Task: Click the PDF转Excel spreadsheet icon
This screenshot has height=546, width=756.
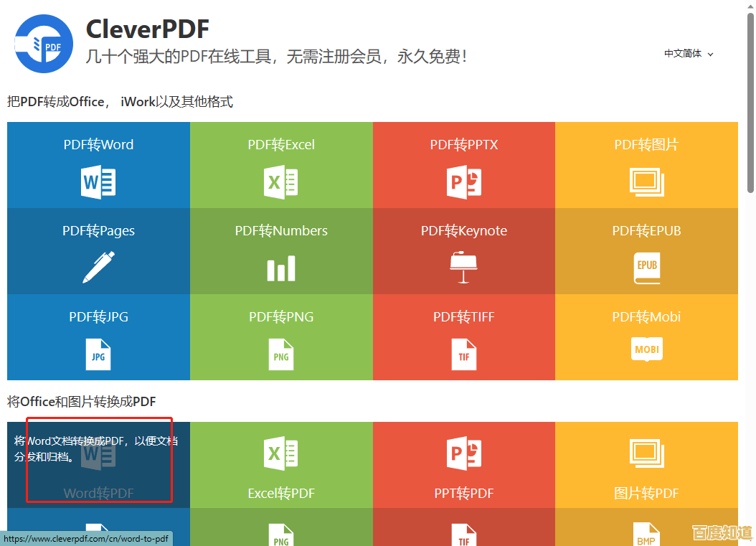Action: click(x=280, y=182)
